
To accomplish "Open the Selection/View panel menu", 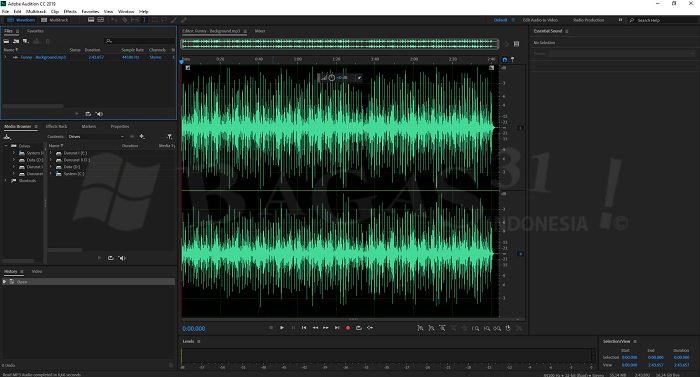I will coord(635,341).
